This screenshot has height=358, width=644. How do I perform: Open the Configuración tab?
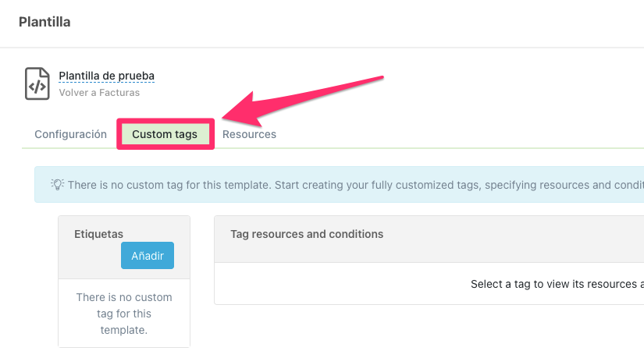tap(70, 134)
